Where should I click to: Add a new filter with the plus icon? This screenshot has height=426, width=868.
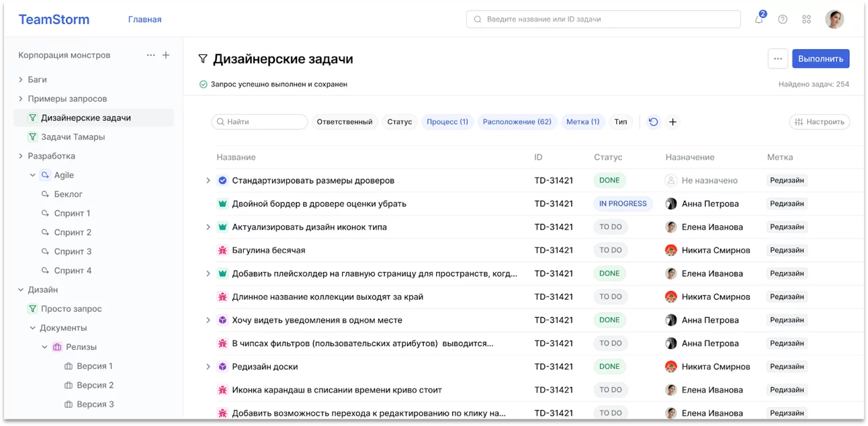[672, 122]
